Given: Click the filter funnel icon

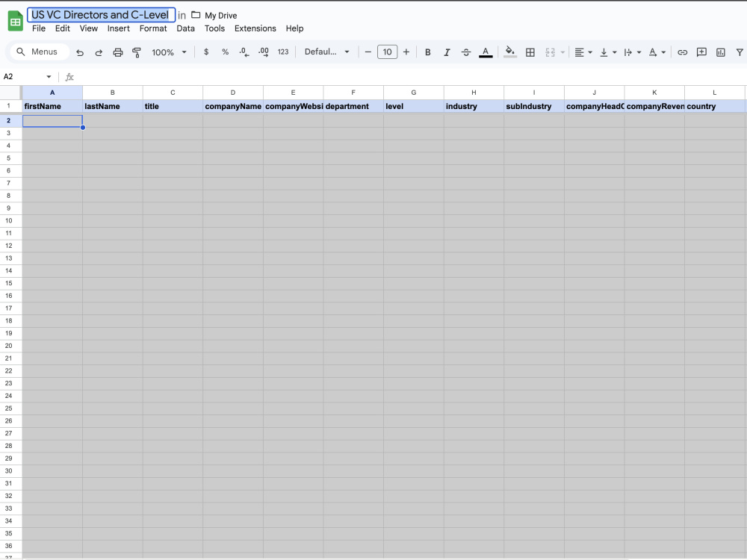Looking at the screenshot, I should [740, 52].
